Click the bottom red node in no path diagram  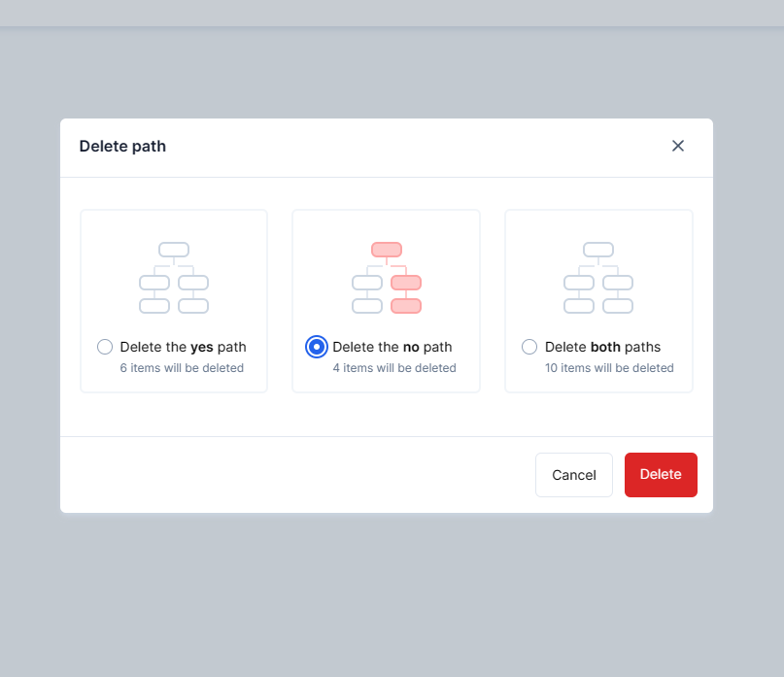tap(405, 304)
